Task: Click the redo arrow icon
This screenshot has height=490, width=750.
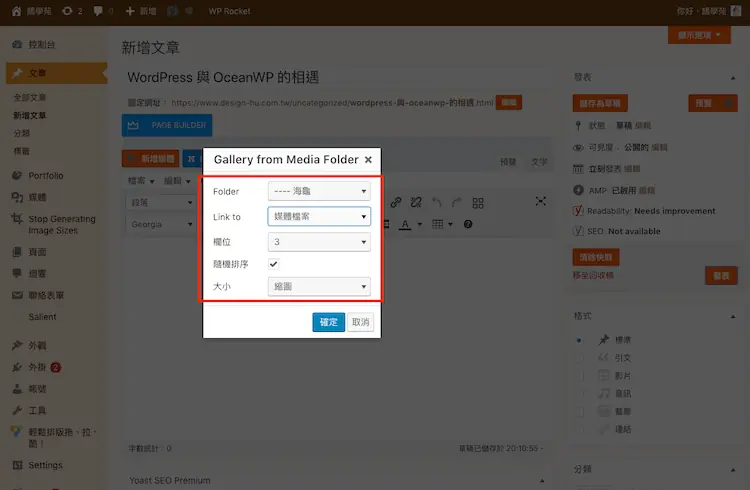Action: [457, 202]
